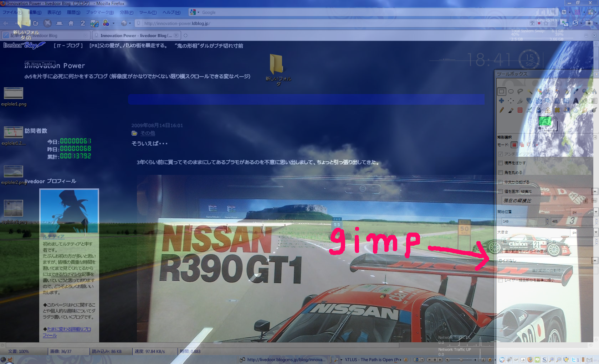Click the livedoor Blog logo
599x364 pixels.
[x=24, y=45]
